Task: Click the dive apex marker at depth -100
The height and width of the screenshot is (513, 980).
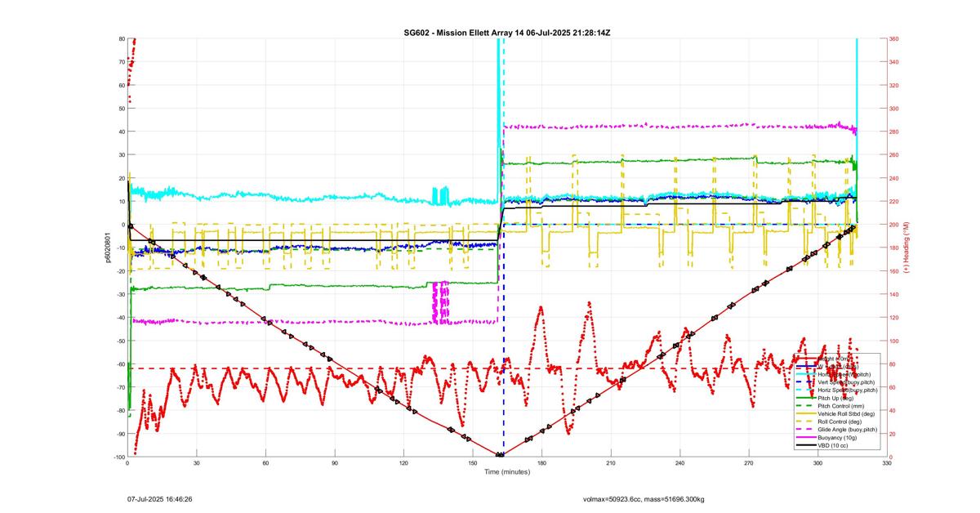Action: (x=500, y=455)
